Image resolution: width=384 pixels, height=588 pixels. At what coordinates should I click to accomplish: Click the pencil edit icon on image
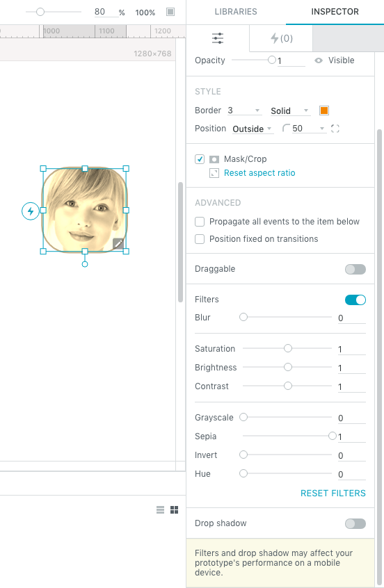[118, 244]
